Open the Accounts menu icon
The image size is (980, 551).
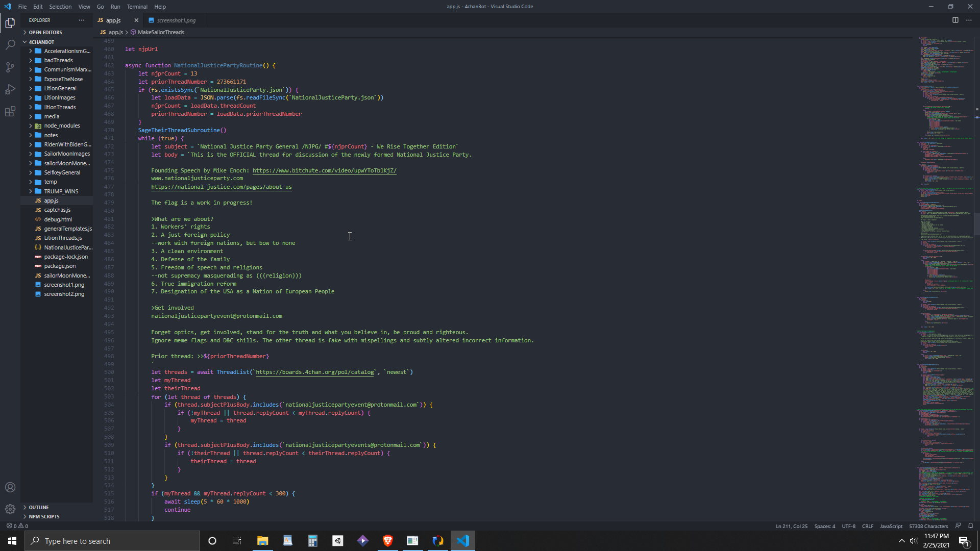click(x=10, y=487)
